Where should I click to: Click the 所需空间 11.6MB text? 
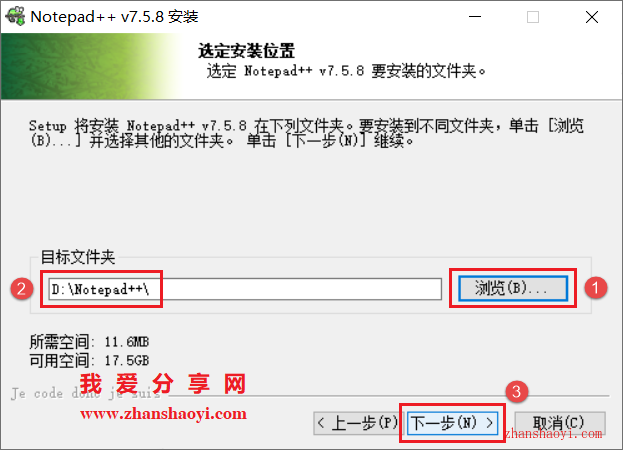click(x=89, y=342)
